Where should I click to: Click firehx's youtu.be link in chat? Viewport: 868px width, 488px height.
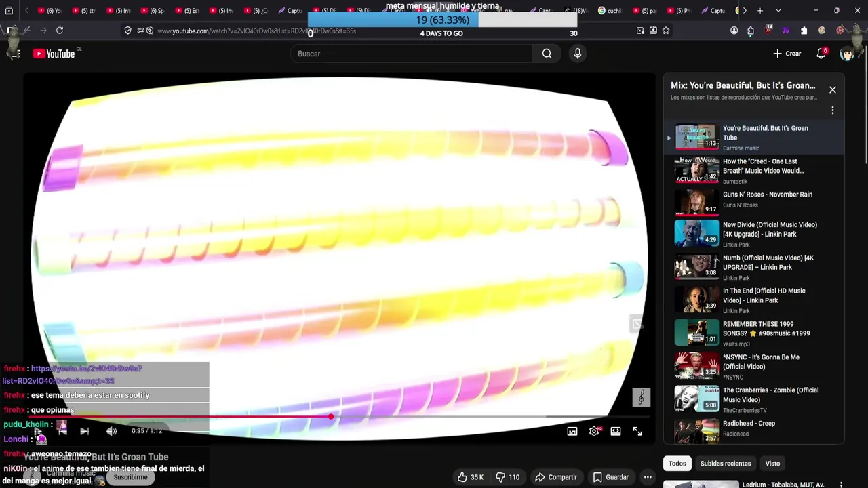[x=73, y=375]
